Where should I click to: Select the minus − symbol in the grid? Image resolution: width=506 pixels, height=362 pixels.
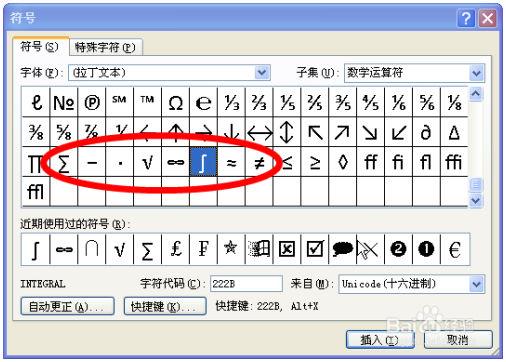click(92, 162)
